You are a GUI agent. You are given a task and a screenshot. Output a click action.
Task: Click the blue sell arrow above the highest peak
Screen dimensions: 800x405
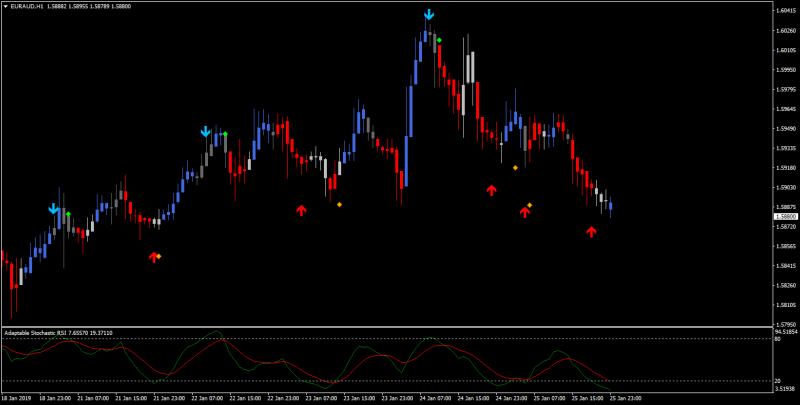point(429,14)
